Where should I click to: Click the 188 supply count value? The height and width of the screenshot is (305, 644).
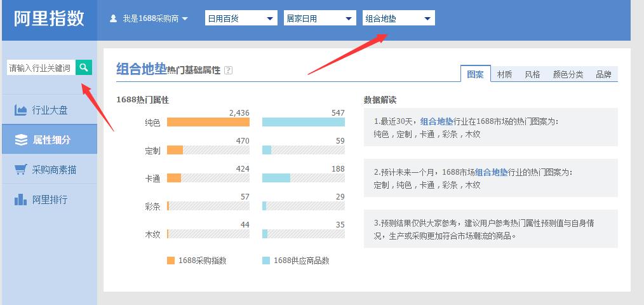[x=338, y=169]
